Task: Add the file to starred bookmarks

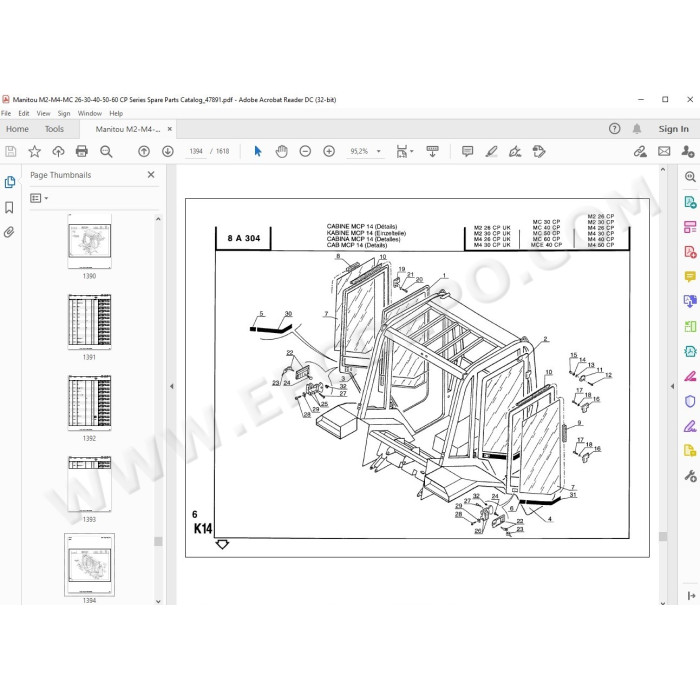Action: 34,152
